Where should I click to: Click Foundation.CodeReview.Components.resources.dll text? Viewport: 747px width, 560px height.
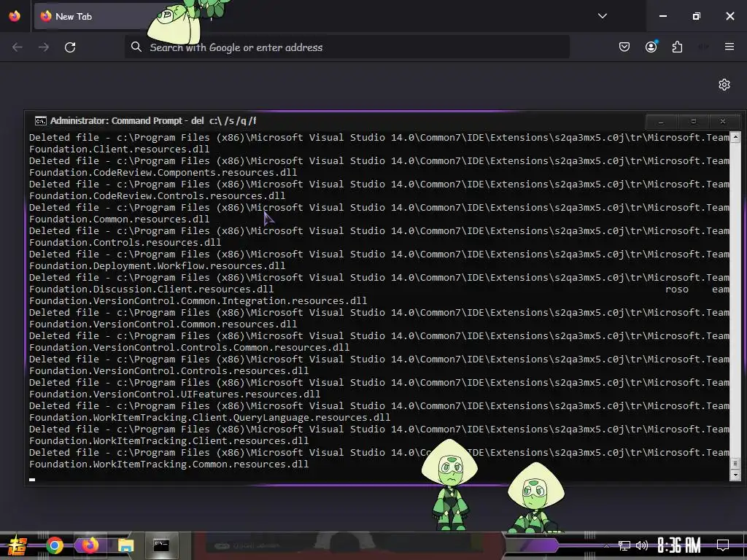click(x=163, y=172)
